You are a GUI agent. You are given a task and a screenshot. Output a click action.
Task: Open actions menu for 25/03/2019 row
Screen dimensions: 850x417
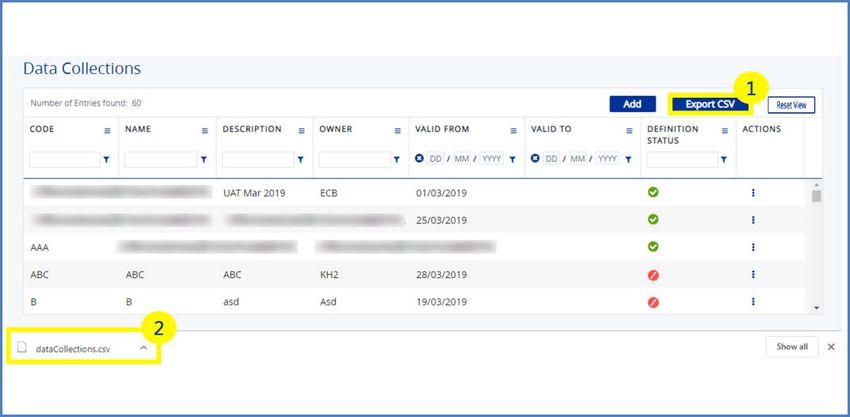coord(754,220)
